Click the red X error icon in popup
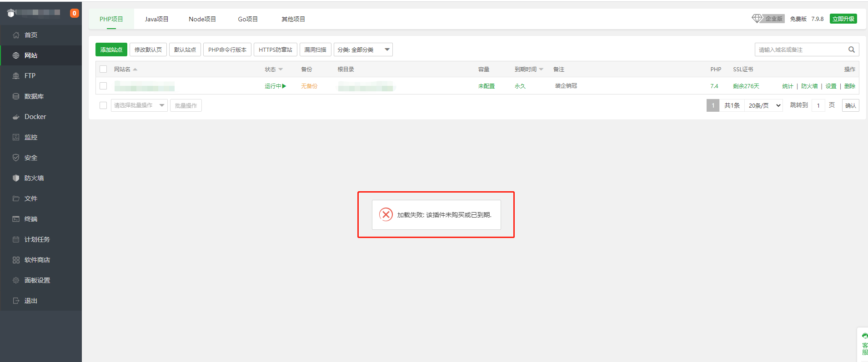The height and width of the screenshot is (362, 868). 386,214
